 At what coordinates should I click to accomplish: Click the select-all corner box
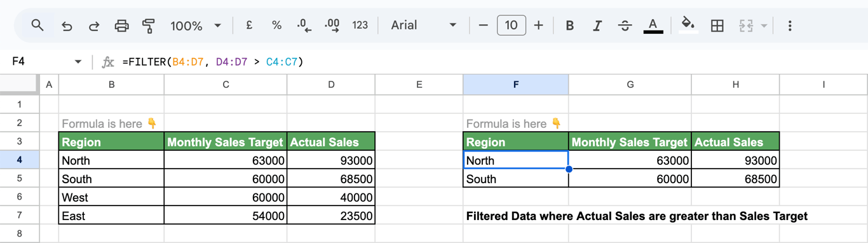pyautogui.click(x=19, y=84)
